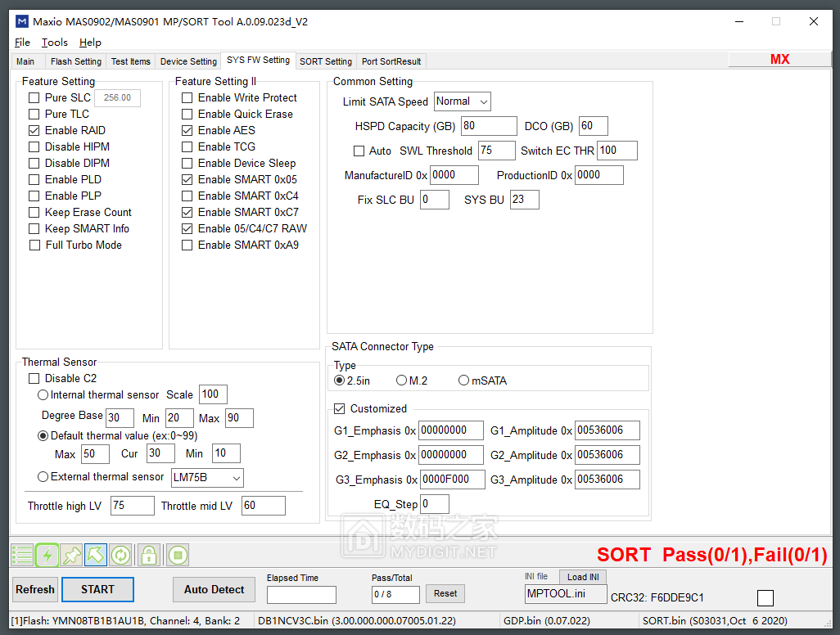Image resolution: width=840 pixels, height=635 pixels.
Task: Check Disable HIPM option
Action: tap(34, 146)
